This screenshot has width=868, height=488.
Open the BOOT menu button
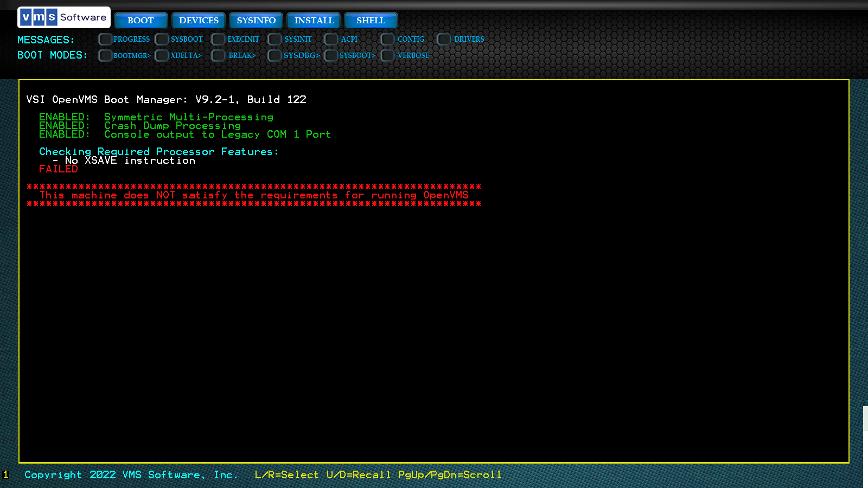pyautogui.click(x=141, y=21)
